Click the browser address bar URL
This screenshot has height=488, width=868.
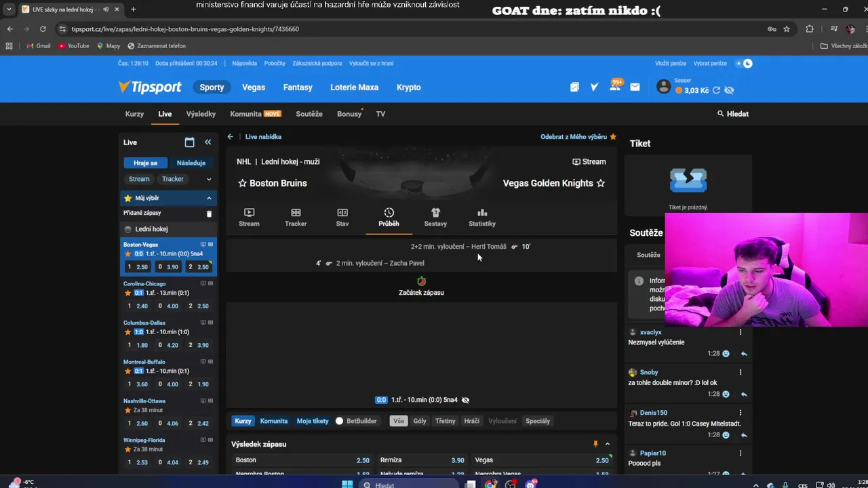(x=185, y=29)
